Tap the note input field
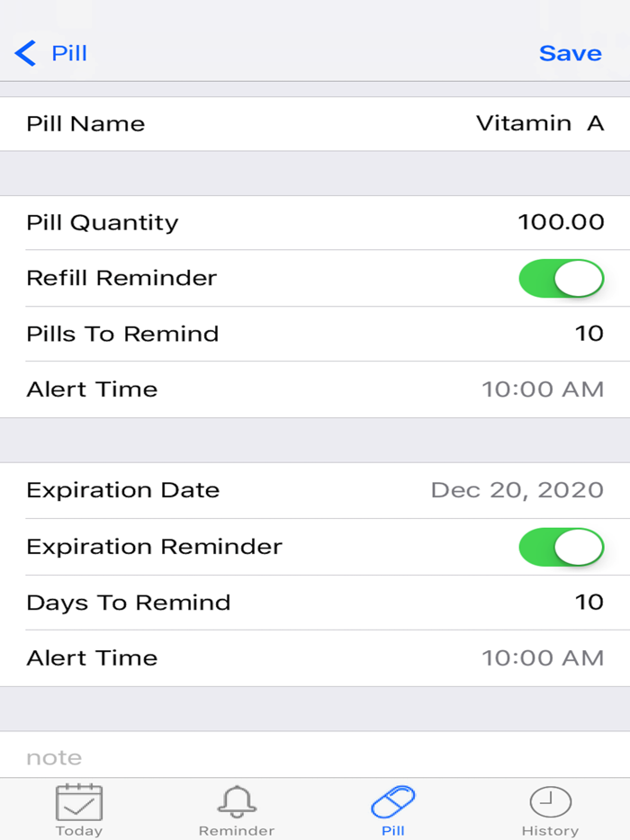The height and width of the screenshot is (840, 630). click(315, 756)
